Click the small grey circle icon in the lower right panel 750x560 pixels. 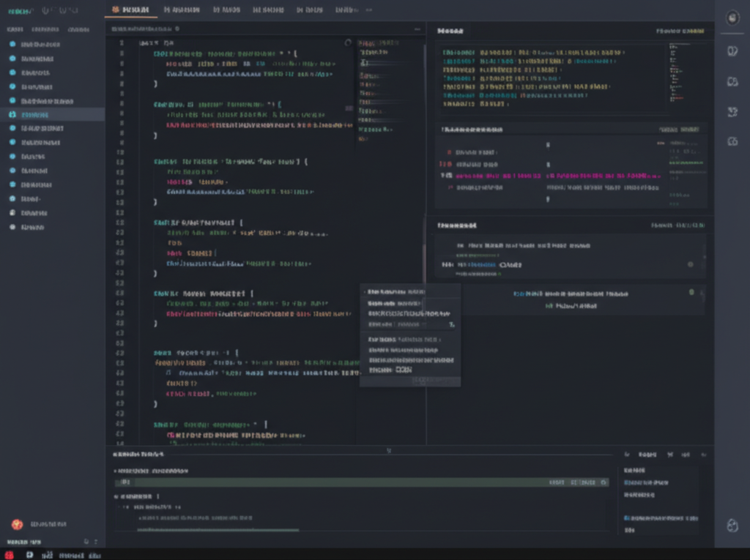(690, 264)
